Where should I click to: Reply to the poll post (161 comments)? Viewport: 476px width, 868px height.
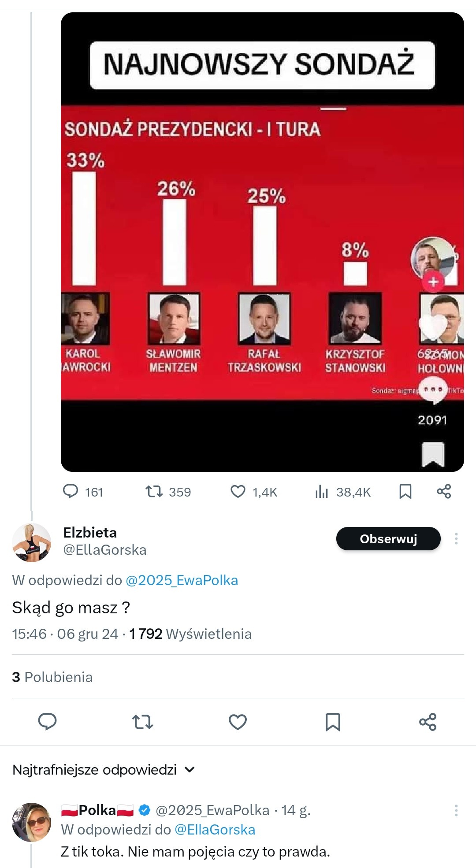[71, 491]
